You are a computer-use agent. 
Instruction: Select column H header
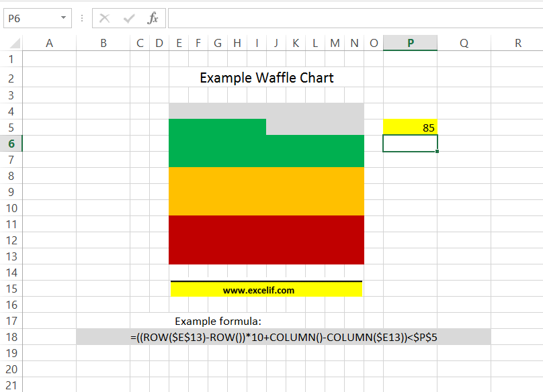click(237, 43)
